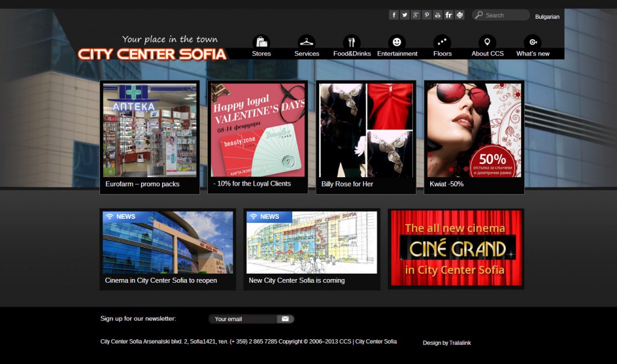Open the Twitter social icon

point(404,15)
